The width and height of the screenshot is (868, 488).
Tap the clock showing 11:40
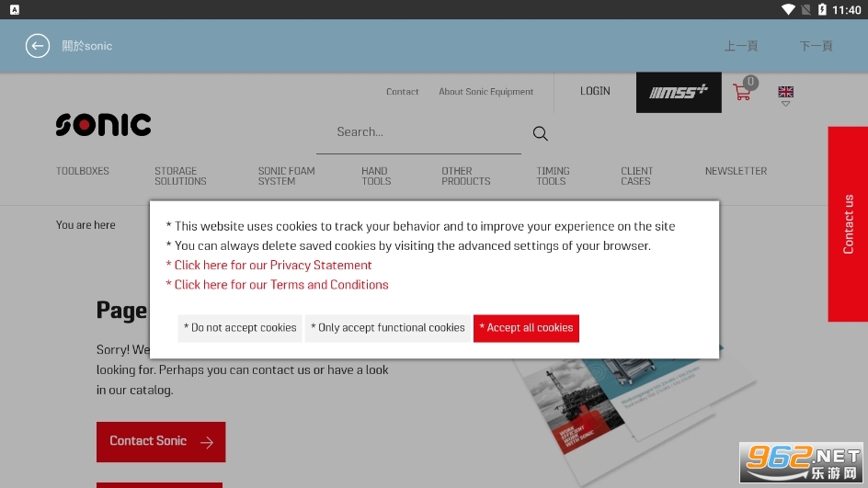[847, 10]
